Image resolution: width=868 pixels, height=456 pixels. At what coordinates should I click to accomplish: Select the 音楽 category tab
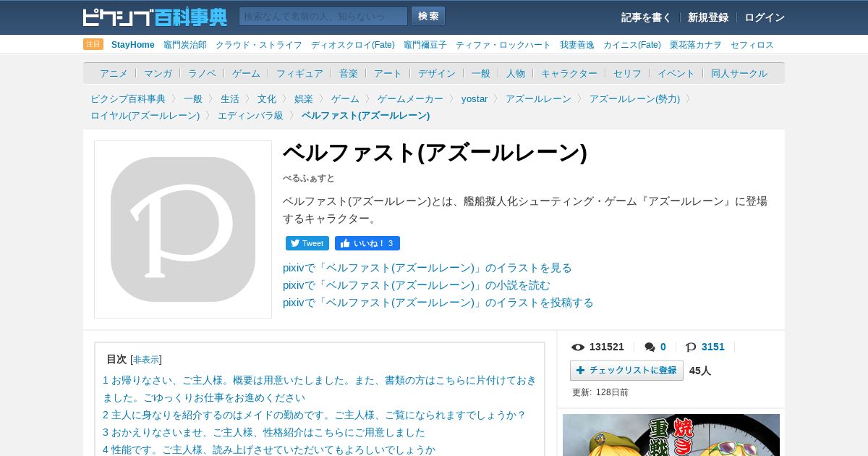point(349,73)
